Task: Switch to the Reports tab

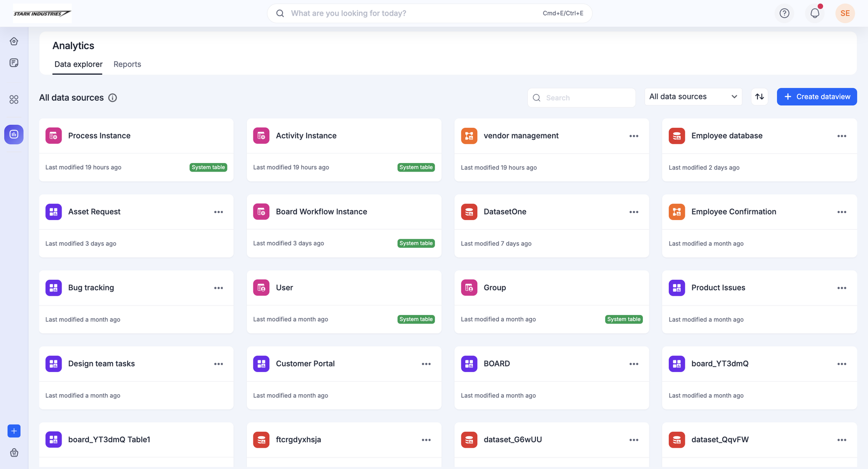Action: point(127,65)
